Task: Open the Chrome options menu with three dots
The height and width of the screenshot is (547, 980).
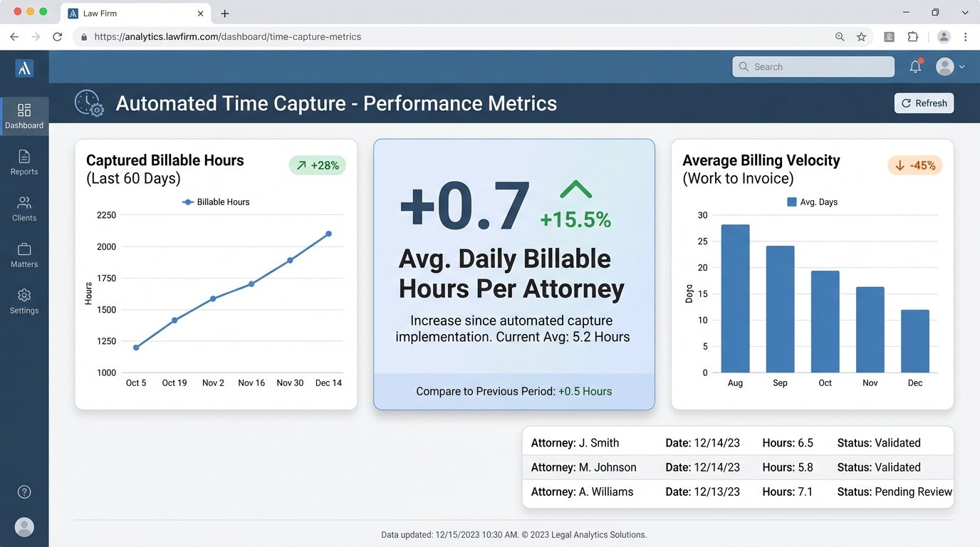Action: (966, 36)
